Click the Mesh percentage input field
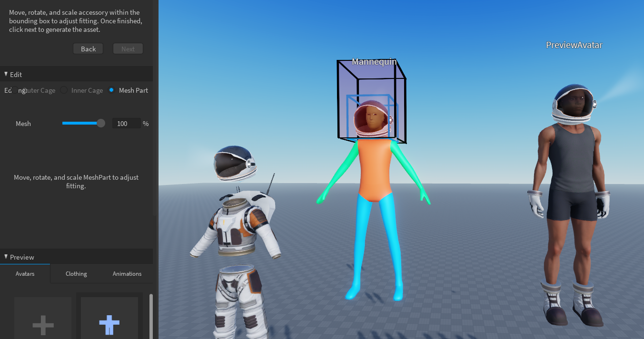Screen dimensions: 644x339 (127, 124)
